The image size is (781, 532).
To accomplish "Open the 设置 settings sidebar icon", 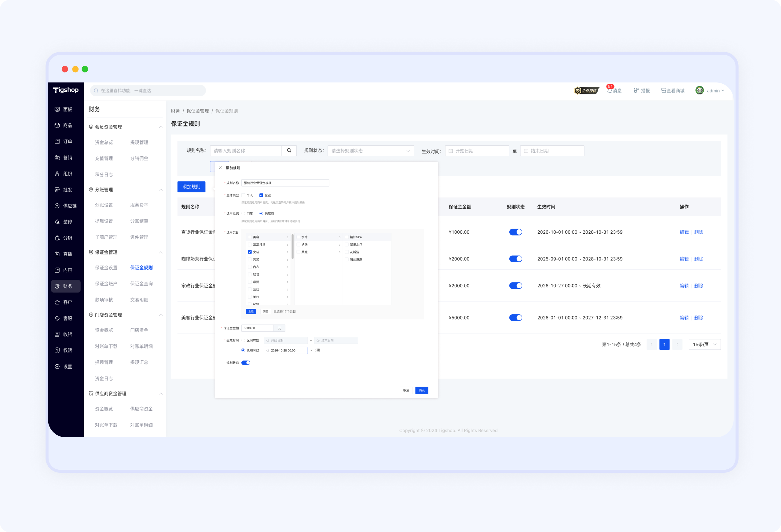I will (57, 366).
